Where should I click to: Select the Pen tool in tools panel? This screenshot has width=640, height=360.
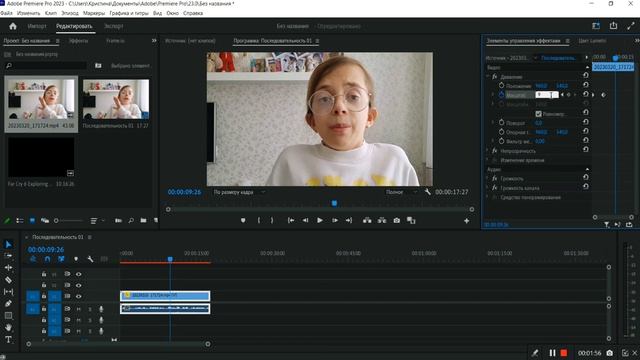(x=8, y=304)
